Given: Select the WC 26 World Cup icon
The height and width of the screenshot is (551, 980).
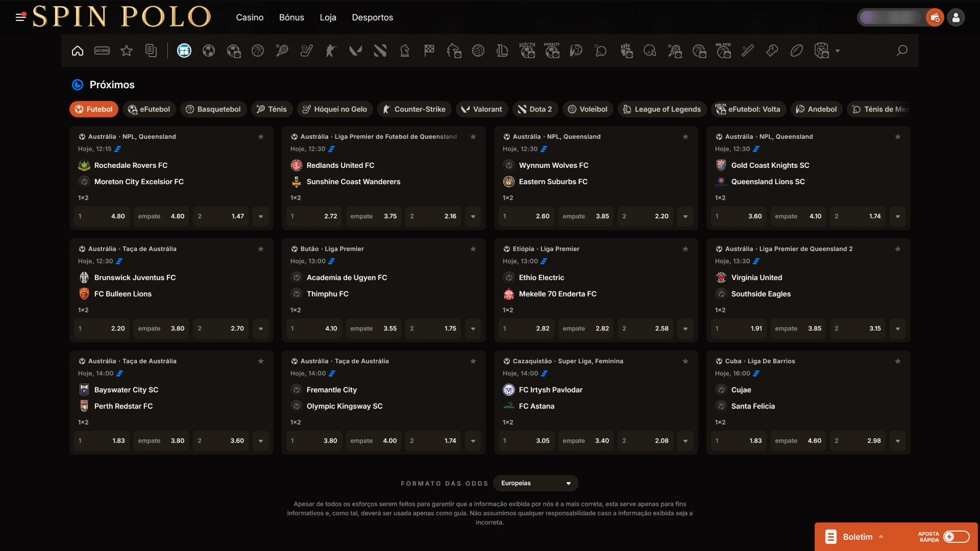Looking at the screenshot, I should coord(184,51).
